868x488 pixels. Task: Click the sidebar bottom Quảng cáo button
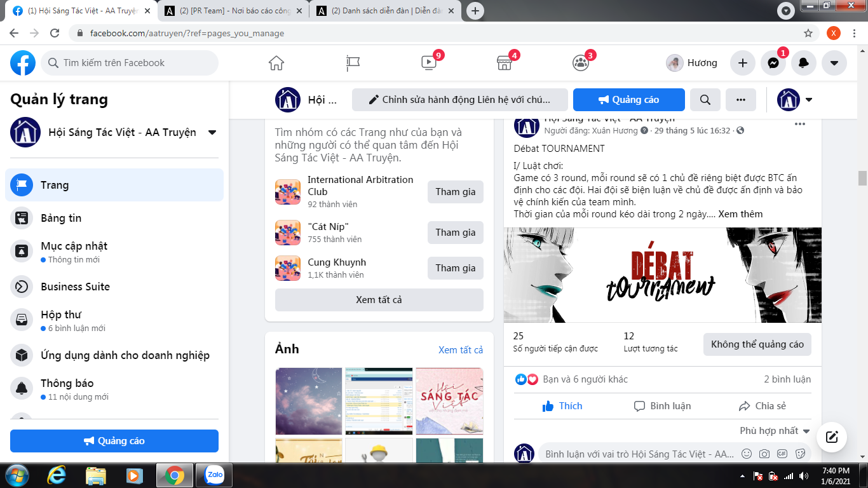114,441
